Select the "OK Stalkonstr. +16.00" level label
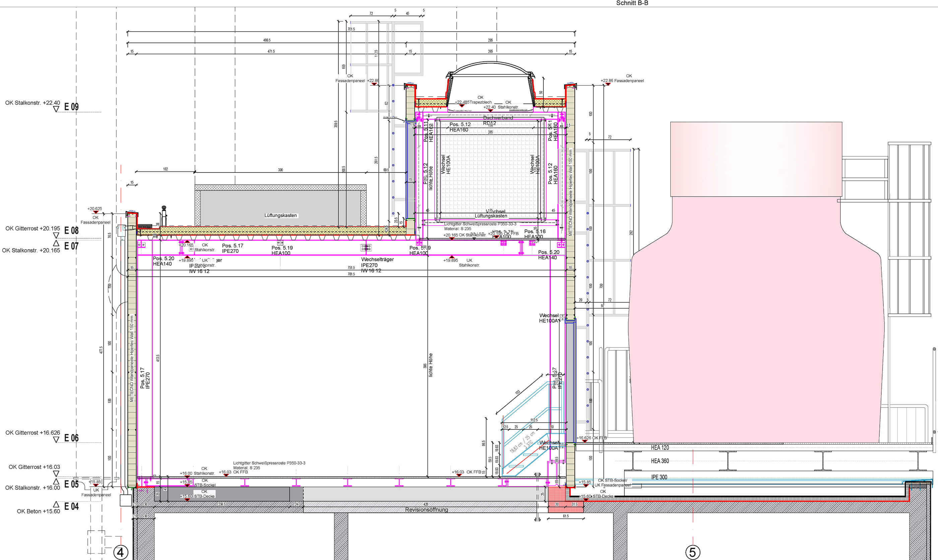Screen dimensions: 938x560 coord(32,488)
